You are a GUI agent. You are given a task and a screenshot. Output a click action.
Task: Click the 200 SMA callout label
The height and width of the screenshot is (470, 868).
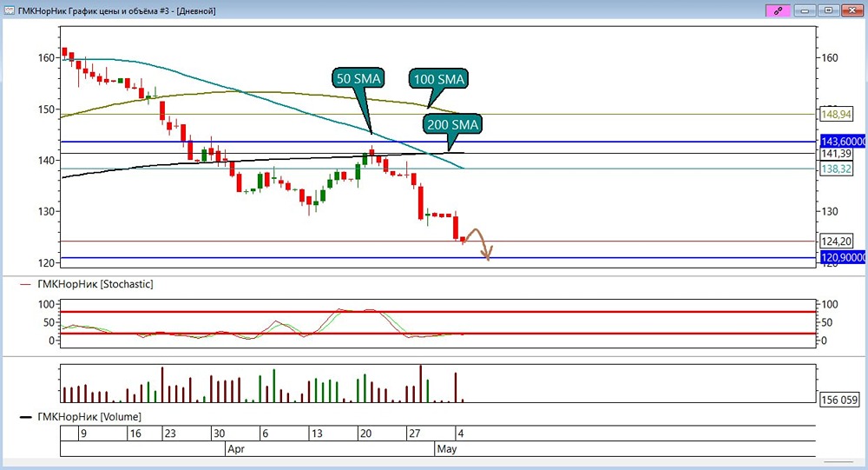tap(452, 125)
